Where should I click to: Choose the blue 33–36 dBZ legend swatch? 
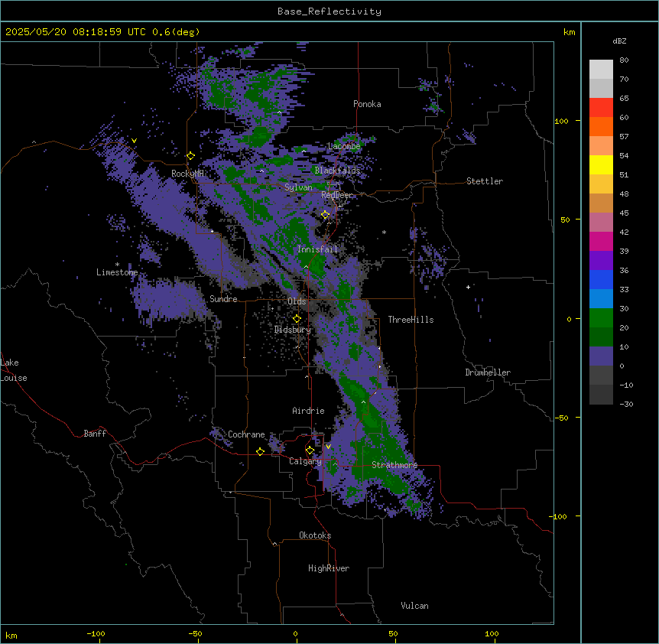[x=601, y=279]
